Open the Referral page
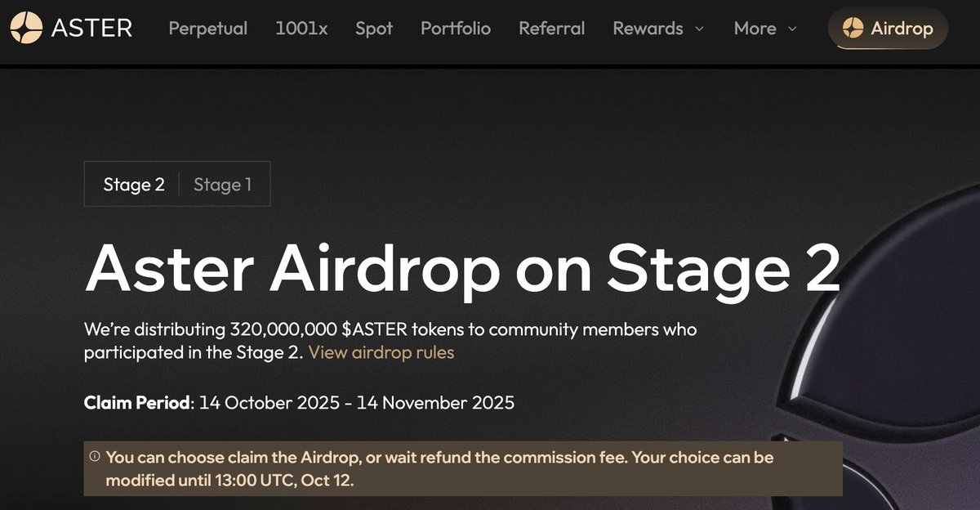The height and width of the screenshot is (510, 980). 552,29
